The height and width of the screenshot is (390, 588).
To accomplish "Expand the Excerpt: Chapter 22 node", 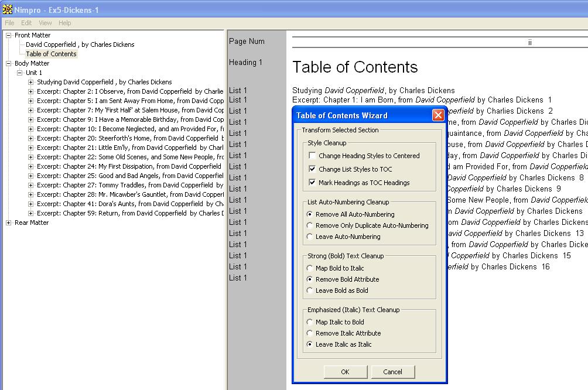I will tap(31, 157).
